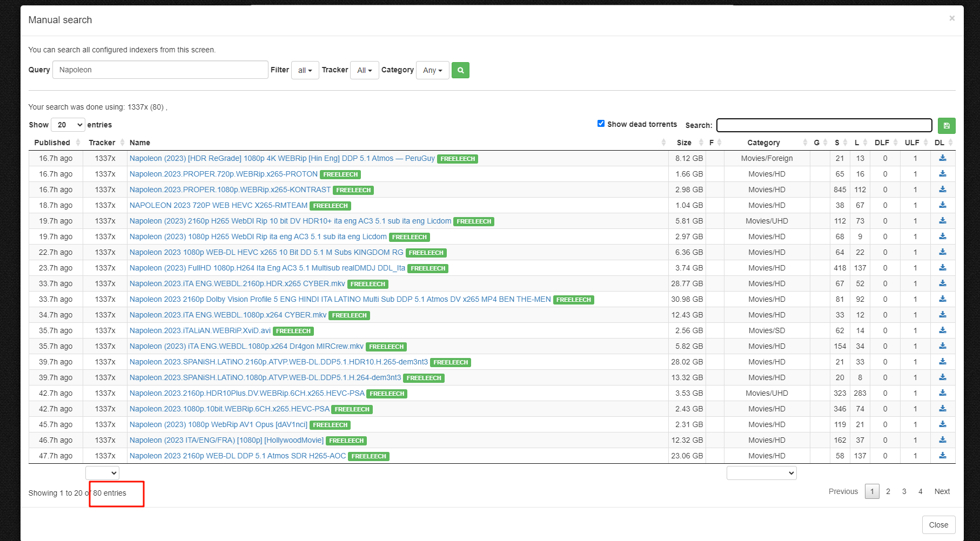
Task: Download the KINGDOM RG torrent
Action: click(943, 252)
